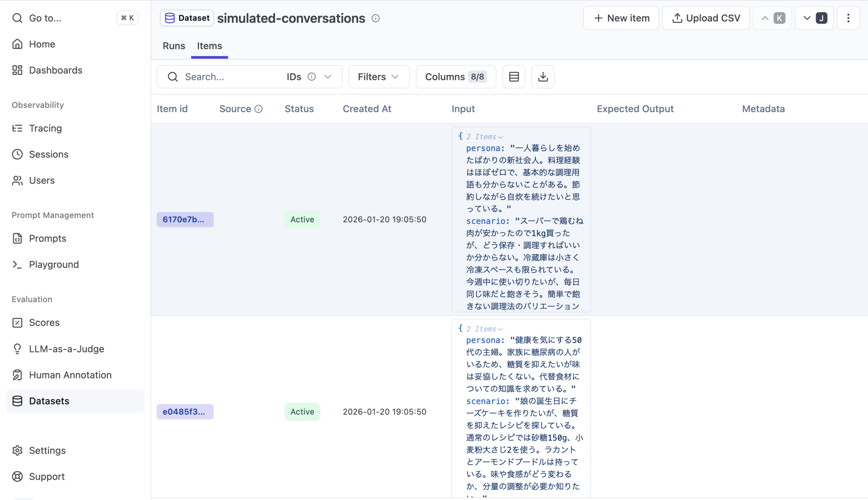The image size is (868, 500).
Task: Switch to the Runs tab
Action: tap(174, 46)
